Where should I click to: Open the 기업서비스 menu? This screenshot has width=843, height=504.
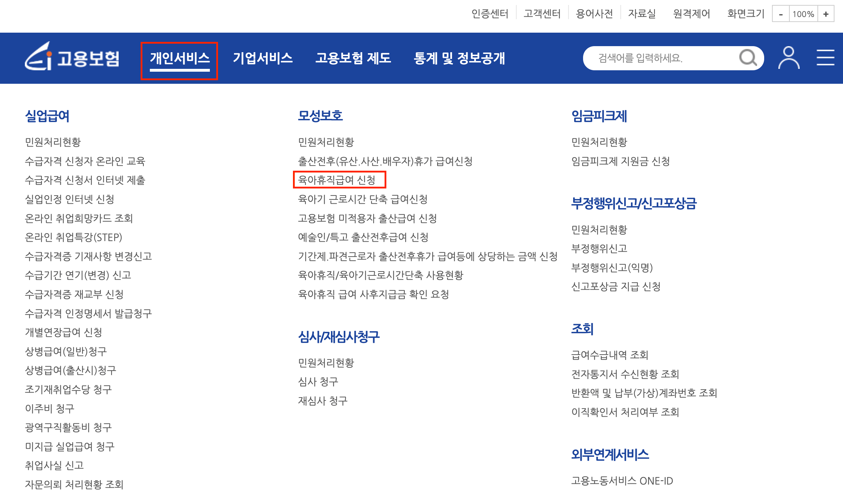263,58
